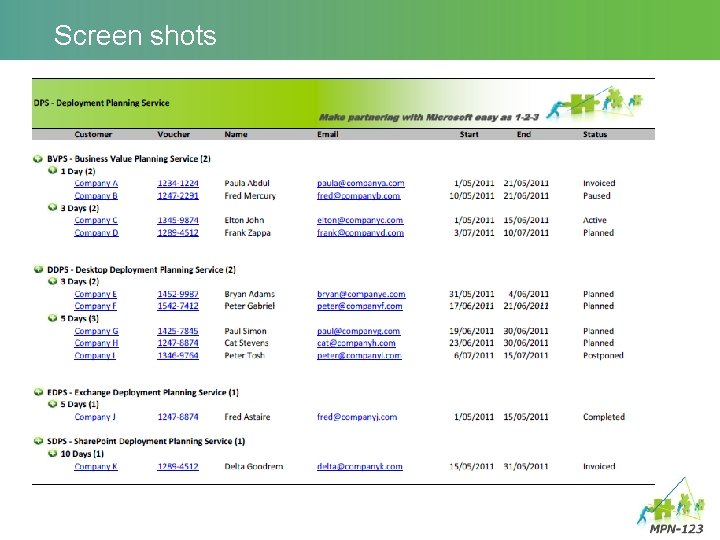Screen dimensions: 720x540
Task: Open voucher 1247-2291 link
Action: pyautogui.click(x=178, y=196)
